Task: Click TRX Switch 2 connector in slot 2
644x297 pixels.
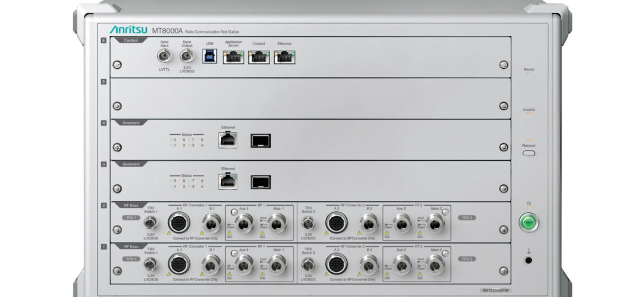Action: click(x=308, y=223)
